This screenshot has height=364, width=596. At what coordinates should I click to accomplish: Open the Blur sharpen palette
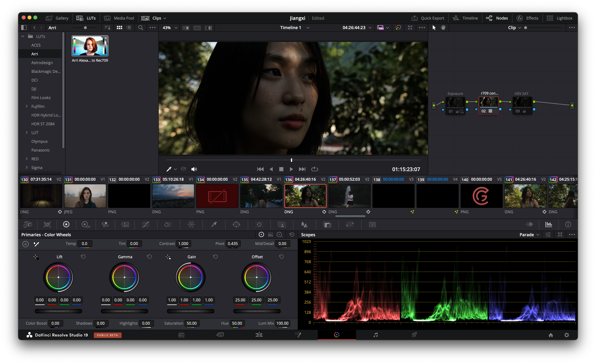pyautogui.click(x=304, y=225)
